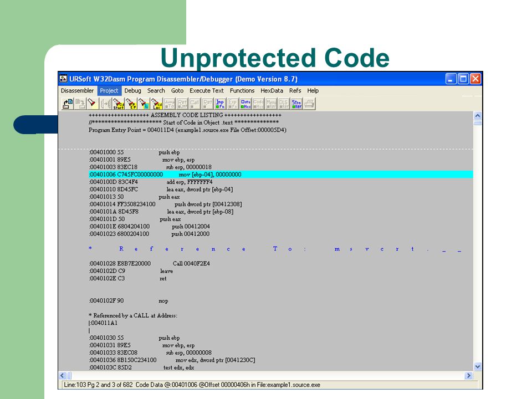Click the Ret JMP toolbar icon

point(182,104)
